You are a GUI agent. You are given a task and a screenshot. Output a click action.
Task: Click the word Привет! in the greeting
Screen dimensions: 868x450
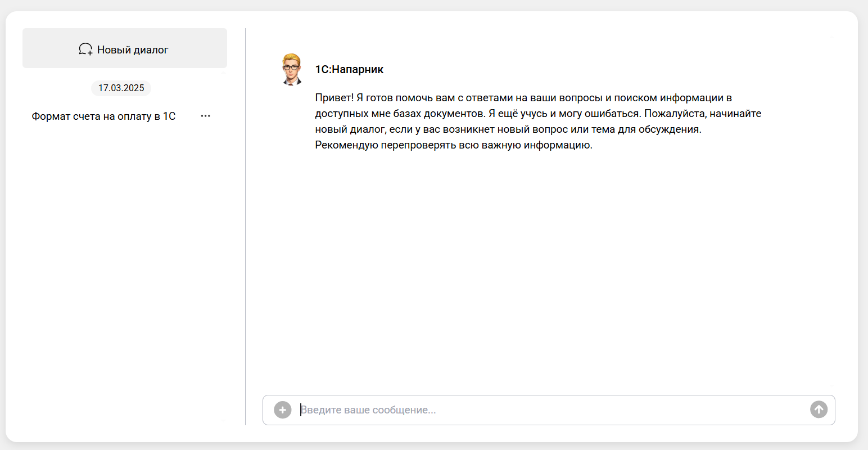pos(334,98)
